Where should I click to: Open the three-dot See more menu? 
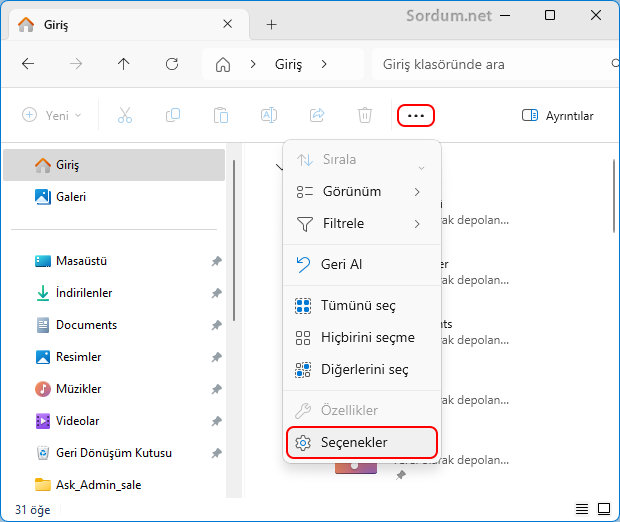416,115
